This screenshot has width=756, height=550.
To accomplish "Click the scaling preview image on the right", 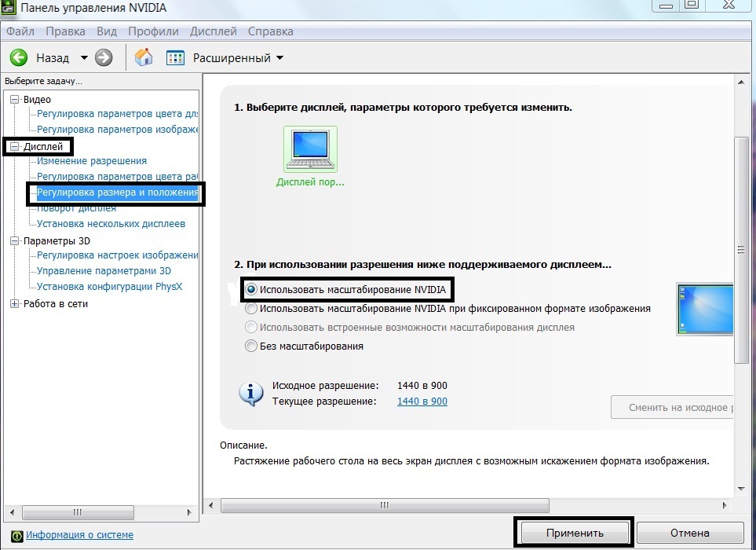I will pos(705,310).
